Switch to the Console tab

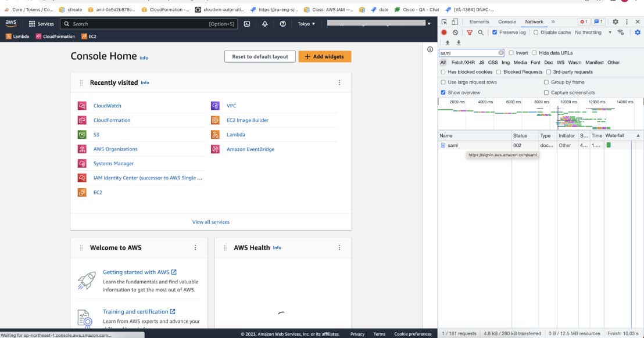point(507,21)
